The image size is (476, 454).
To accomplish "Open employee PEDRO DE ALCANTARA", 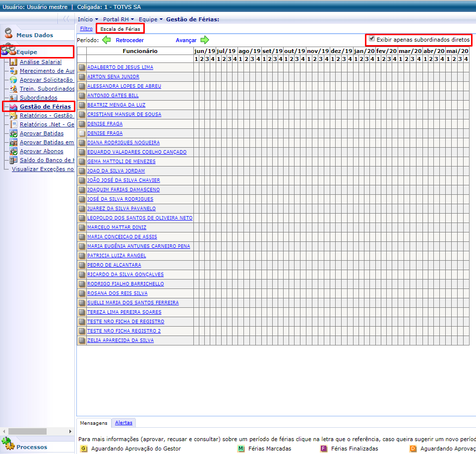I will coord(114,265).
